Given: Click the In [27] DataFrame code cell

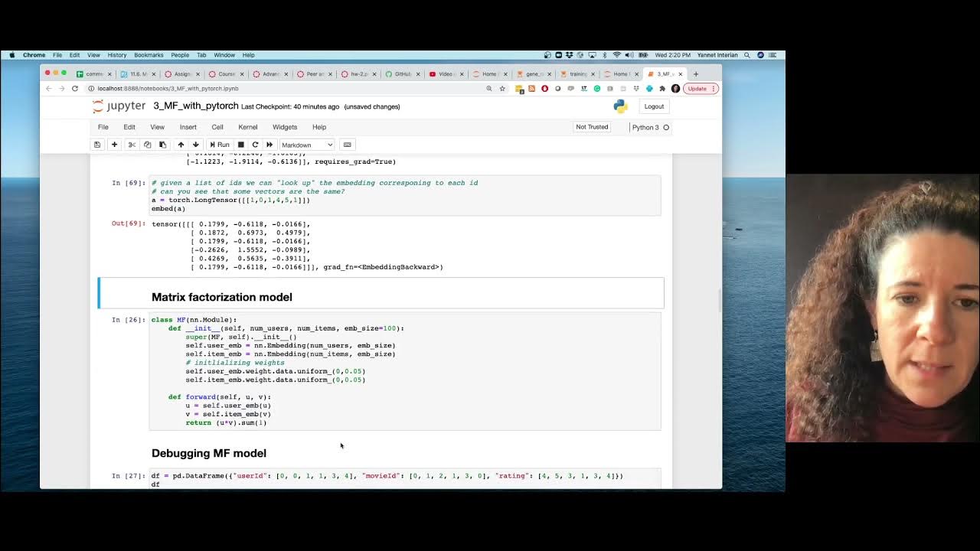Looking at the screenshot, I should pos(405,479).
